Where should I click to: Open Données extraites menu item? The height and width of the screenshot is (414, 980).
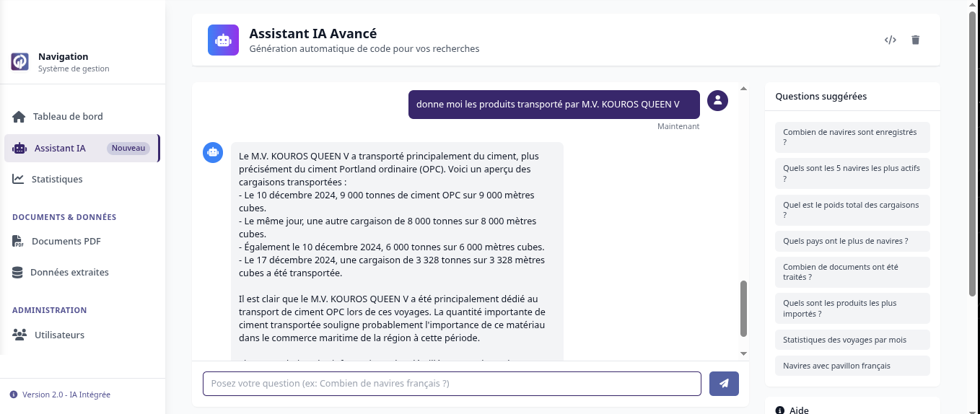(x=82, y=273)
